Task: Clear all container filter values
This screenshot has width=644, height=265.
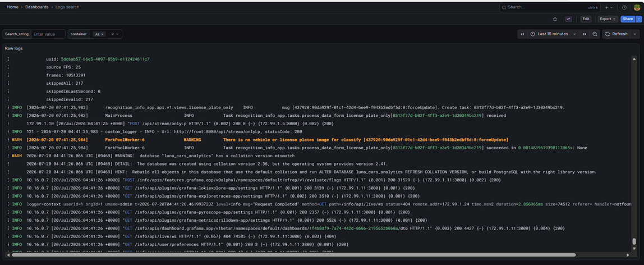Action: click(x=113, y=34)
